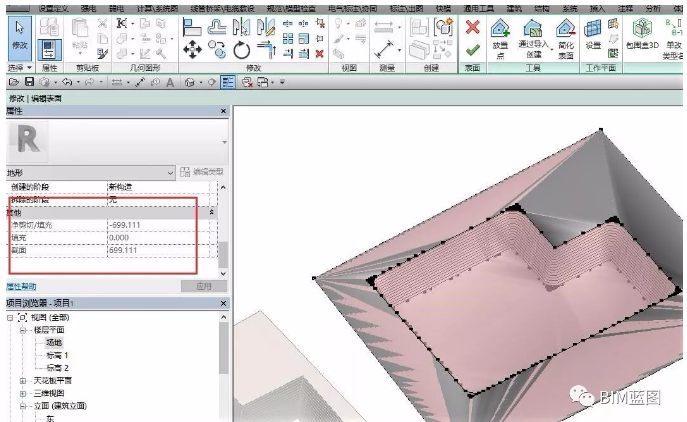Click the 简化表面 (Simplify Surface) tool
This screenshot has height=422, width=687.
(566, 39)
